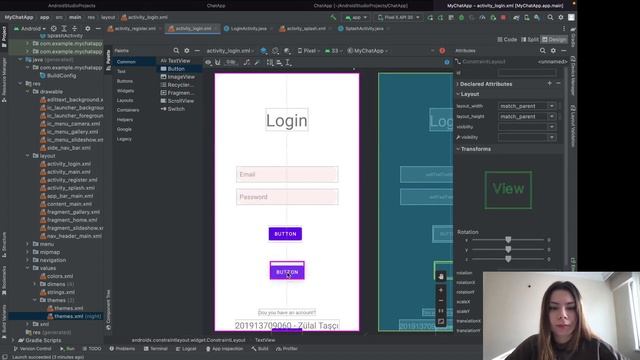Adjust the rotation x slider

pos(508,240)
